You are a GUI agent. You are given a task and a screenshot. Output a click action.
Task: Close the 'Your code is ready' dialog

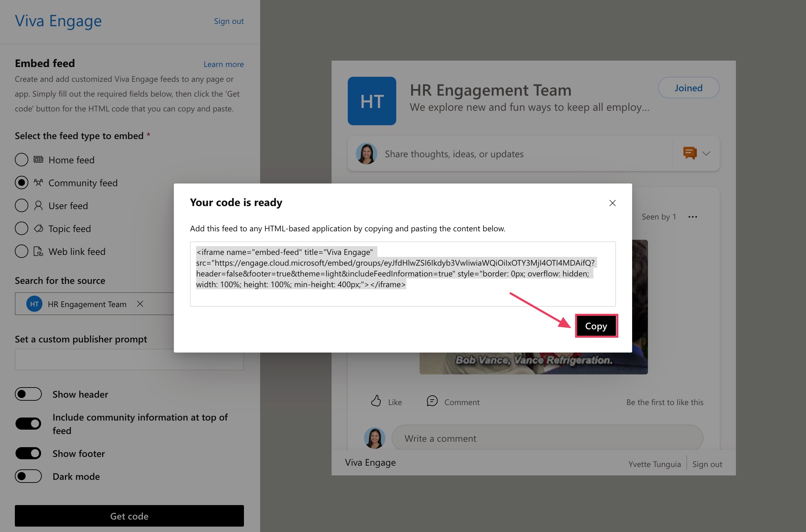point(612,203)
